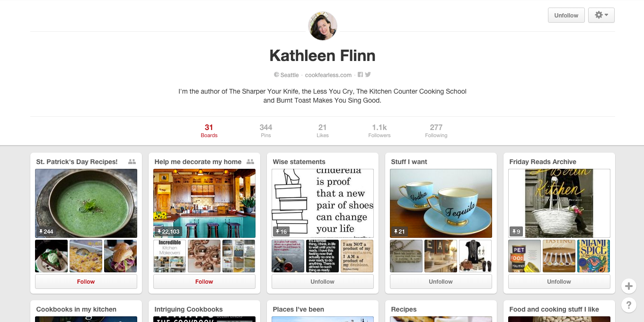Unfollow Kathleen Flinn with top button
The image size is (644, 322).
[566, 15]
